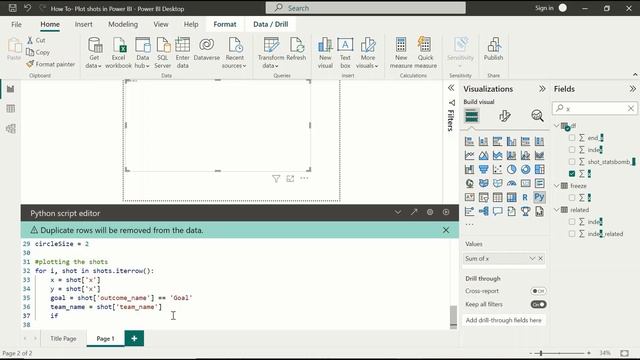Open More visuals dropdown
This screenshot has width=640, height=360.
click(367, 53)
